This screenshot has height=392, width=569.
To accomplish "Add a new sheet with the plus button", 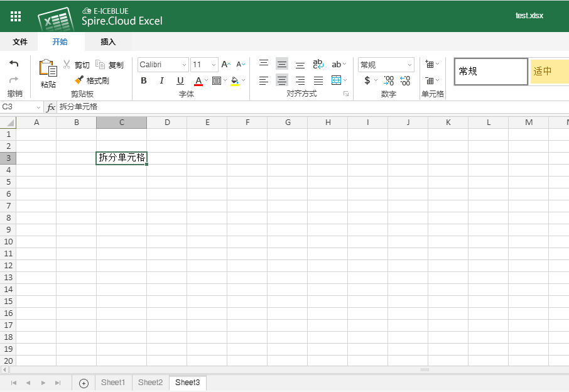I will [83, 383].
